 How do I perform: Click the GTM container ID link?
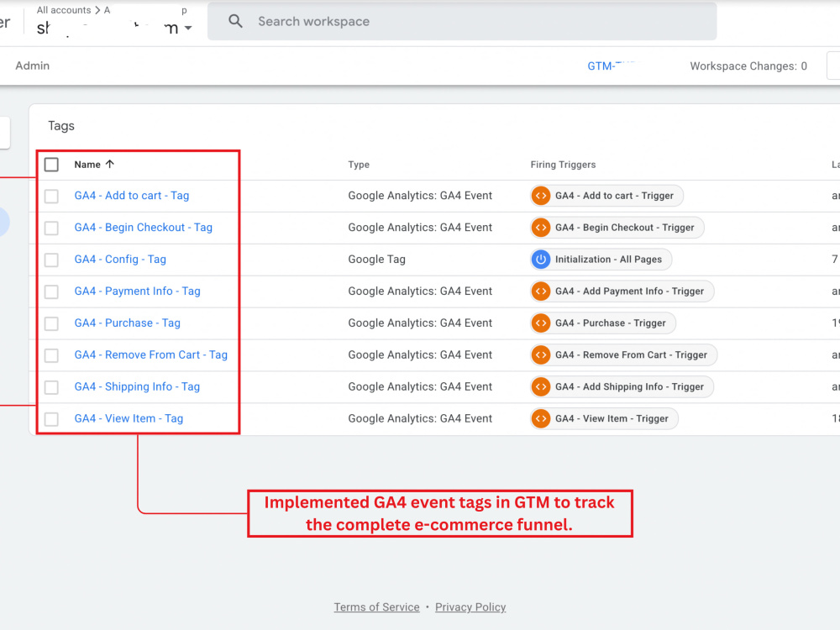click(614, 66)
